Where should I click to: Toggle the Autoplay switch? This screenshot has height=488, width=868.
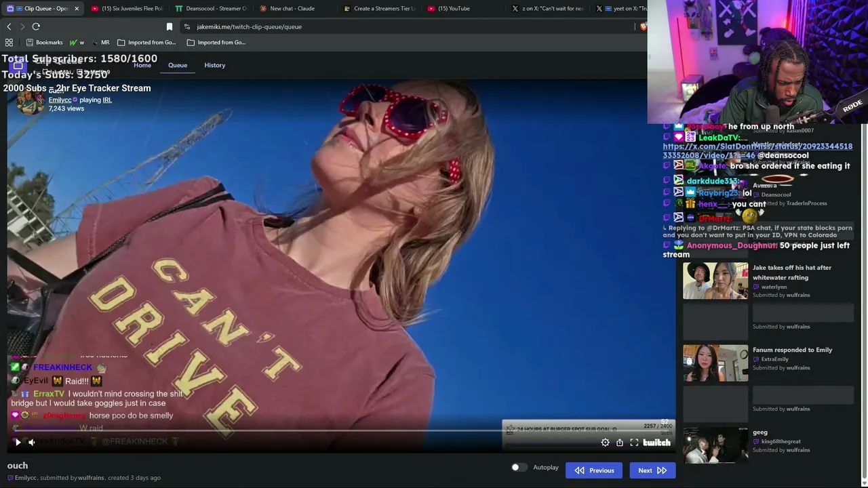519,468
